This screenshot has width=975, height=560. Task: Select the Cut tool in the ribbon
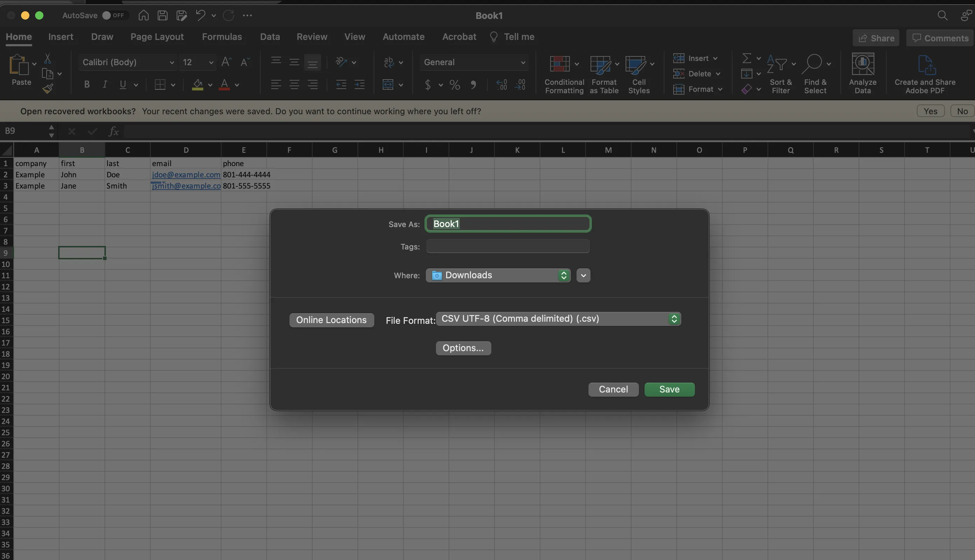pyautogui.click(x=48, y=58)
